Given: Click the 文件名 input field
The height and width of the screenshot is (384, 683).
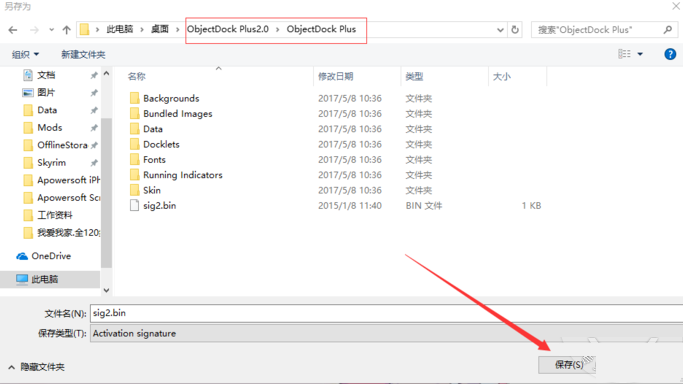Looking at the screenshot, I should (386, 313).
